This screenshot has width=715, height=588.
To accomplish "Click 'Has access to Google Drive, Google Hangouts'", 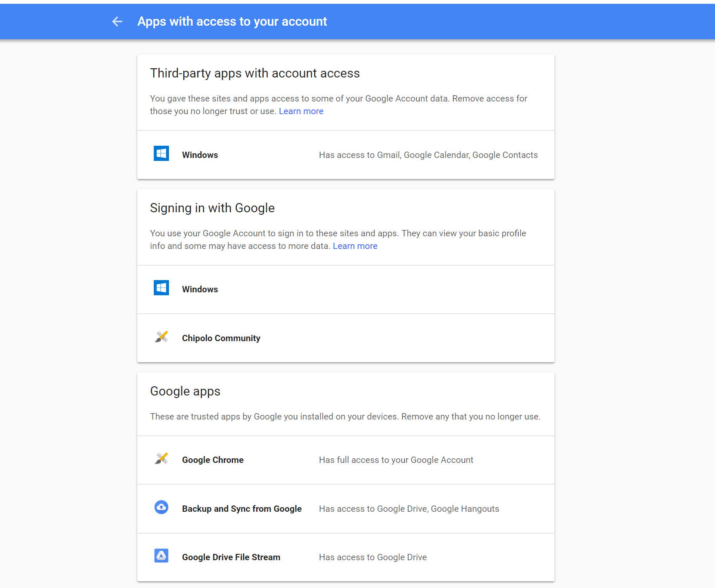I will click(409, 509).
